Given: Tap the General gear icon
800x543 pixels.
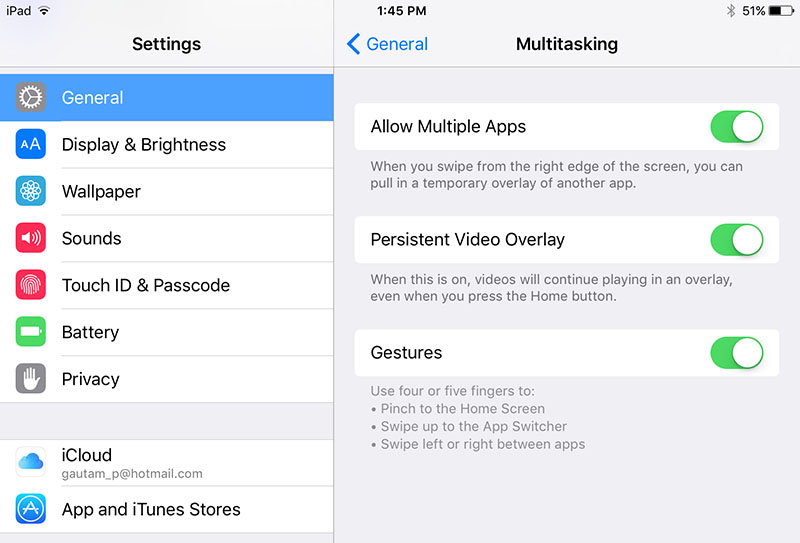Looking at the screenshot, I should click(x=31, y=97).
